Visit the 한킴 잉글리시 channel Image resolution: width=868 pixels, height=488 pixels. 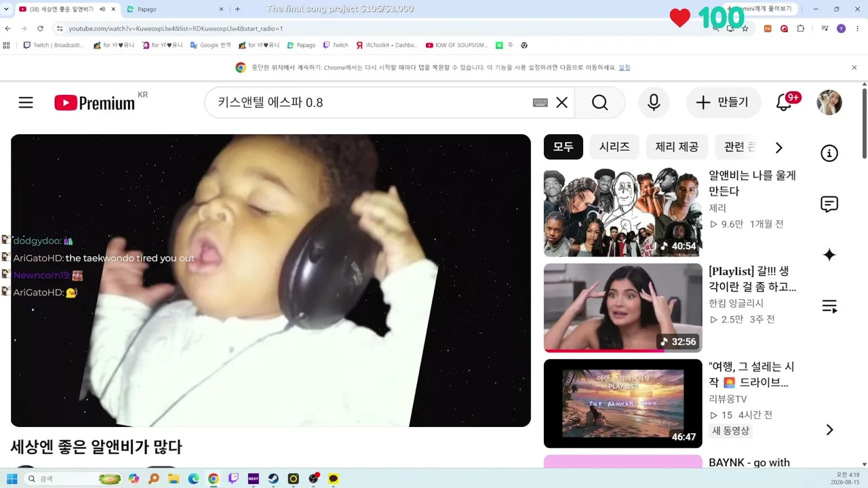[736, 303]
